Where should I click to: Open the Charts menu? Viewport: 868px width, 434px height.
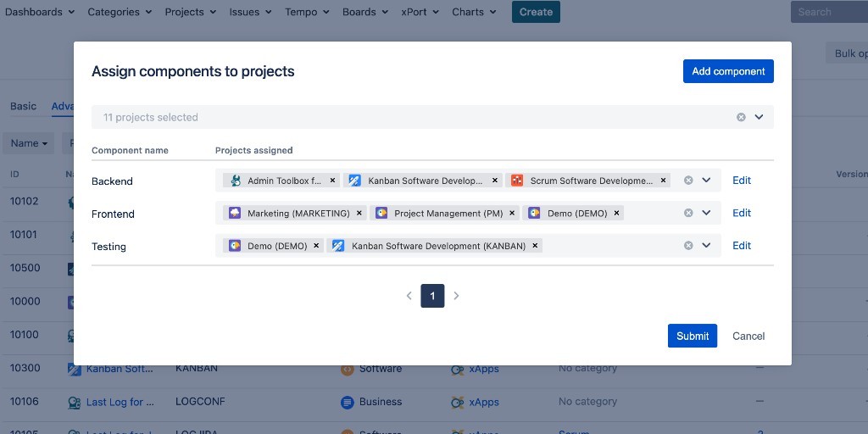(x=475, y=12)
